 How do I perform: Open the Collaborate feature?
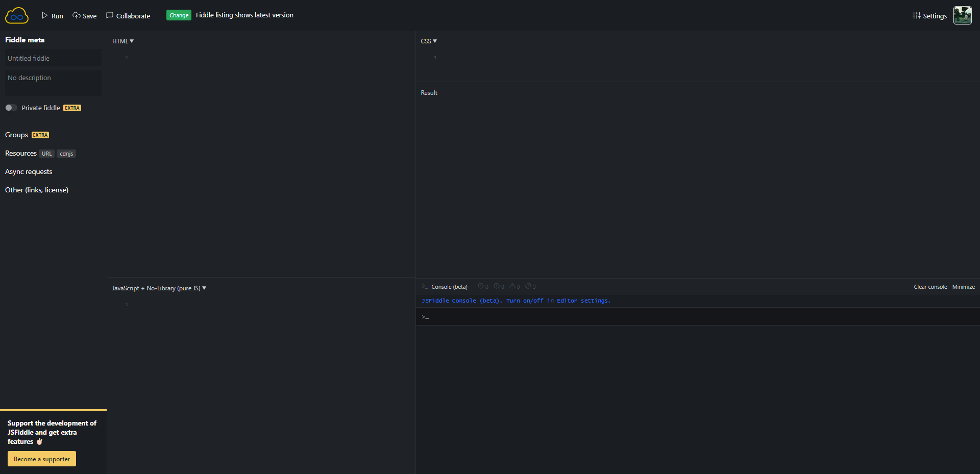(x=128, y=16)
